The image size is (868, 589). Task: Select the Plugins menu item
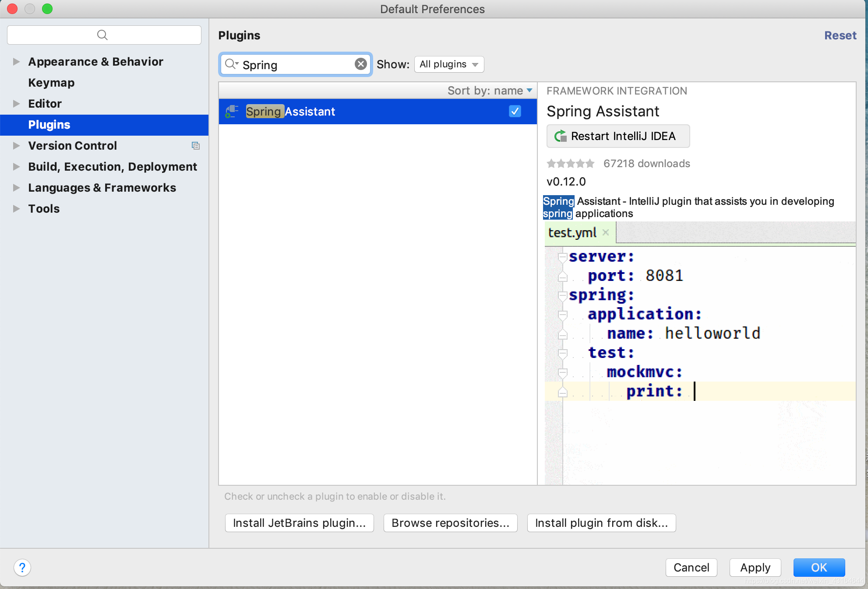point(49,125)
